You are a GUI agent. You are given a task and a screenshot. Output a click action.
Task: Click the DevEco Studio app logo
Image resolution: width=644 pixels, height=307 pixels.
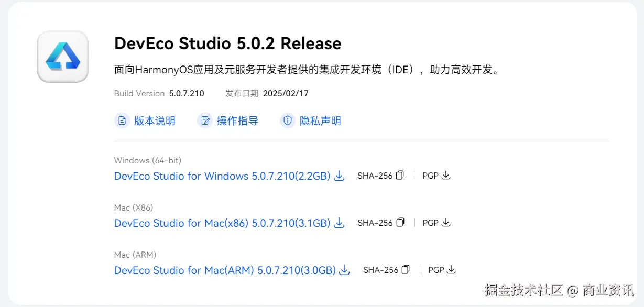pyautogui.click(x=62, y=57)
